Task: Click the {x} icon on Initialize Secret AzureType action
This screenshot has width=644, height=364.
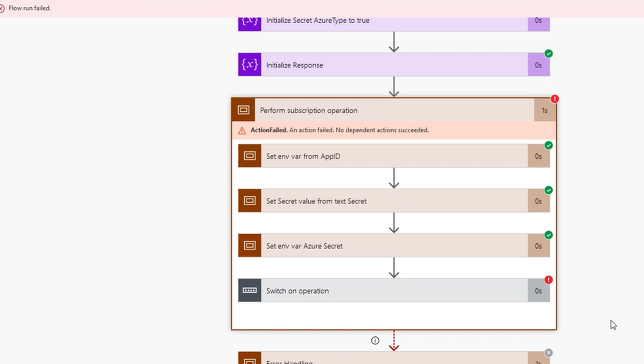Action: 249,20
